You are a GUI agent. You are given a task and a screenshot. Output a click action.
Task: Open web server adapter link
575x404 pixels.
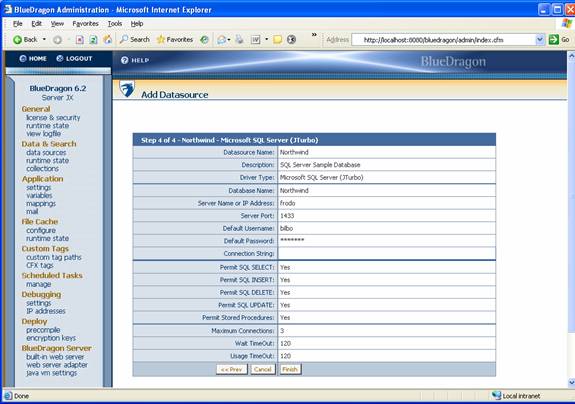[57, 365]
